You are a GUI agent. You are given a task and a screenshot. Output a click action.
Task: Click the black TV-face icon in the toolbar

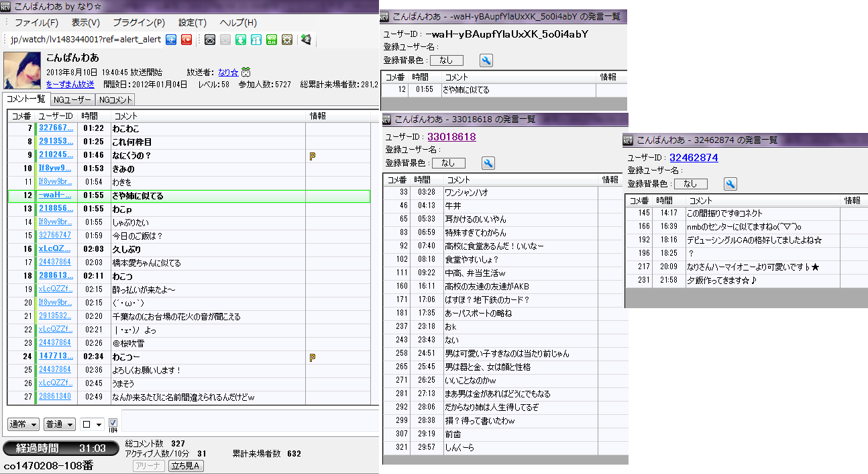(x=210, y=40)
